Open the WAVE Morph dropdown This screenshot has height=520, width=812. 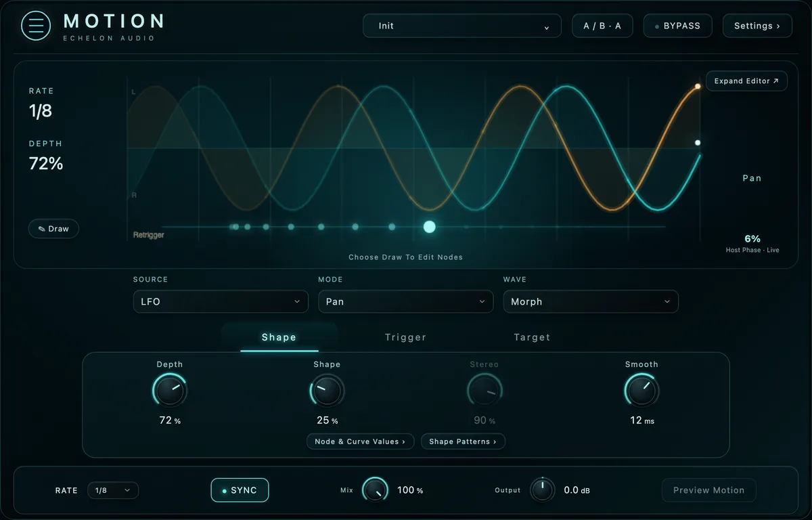tap(591, 301)
